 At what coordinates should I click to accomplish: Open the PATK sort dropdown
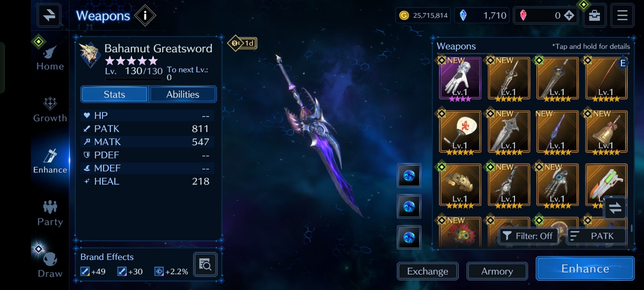click(597, 236)
